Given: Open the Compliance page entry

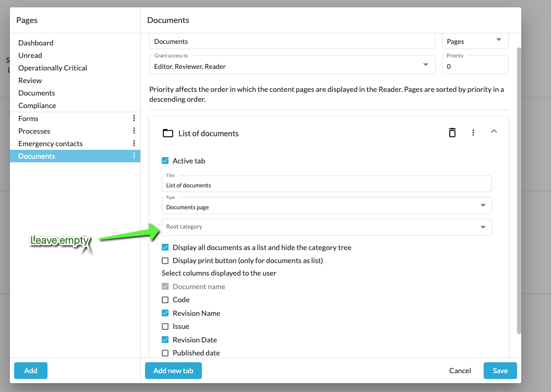Looking at the screenshot, I should (x=37, y=105).
